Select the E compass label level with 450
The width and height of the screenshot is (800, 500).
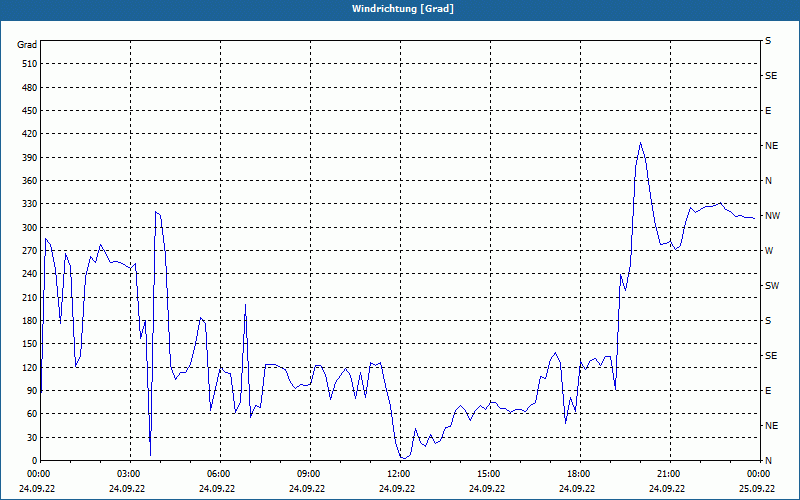[x=768, y=111]
